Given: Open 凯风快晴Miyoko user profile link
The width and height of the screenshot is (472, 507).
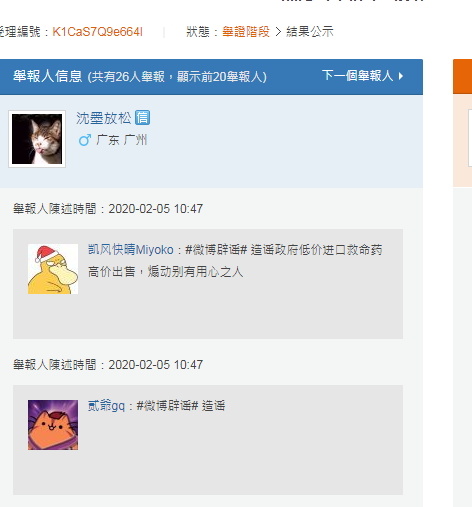Looking at the screenshot, I should point(130,250).
